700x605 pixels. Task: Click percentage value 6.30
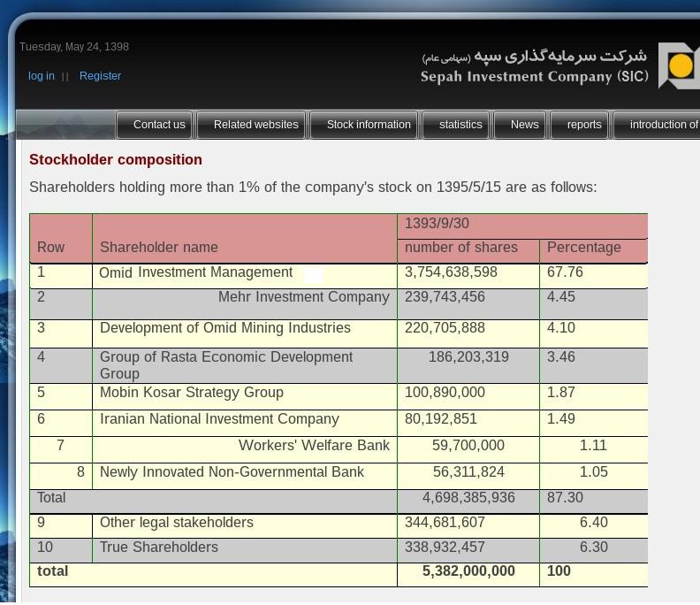(x=594, y=547)
